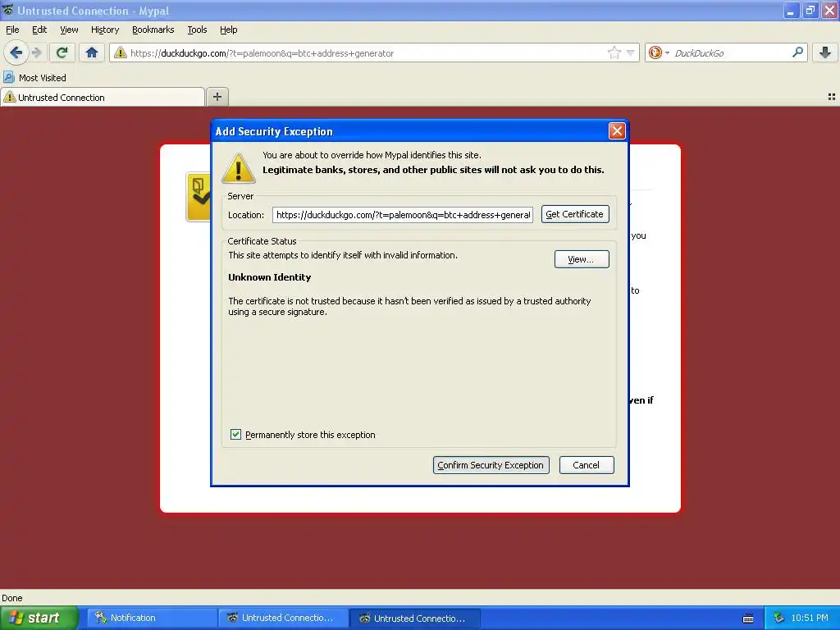Open the File menu

(x=12, y=30)
